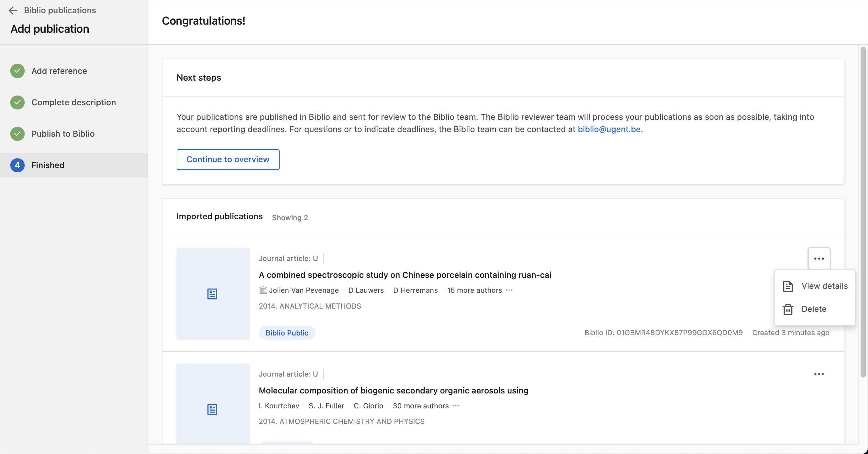Click the step 4 Finished circle indicator
Screen dimensions: 868x454
(x=17, y=165)
